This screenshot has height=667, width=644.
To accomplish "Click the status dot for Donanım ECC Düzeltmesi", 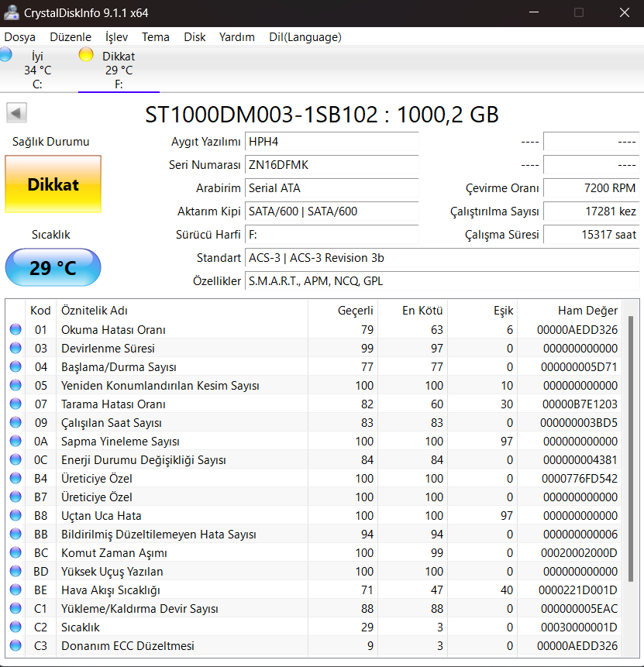I will (15, 646).
